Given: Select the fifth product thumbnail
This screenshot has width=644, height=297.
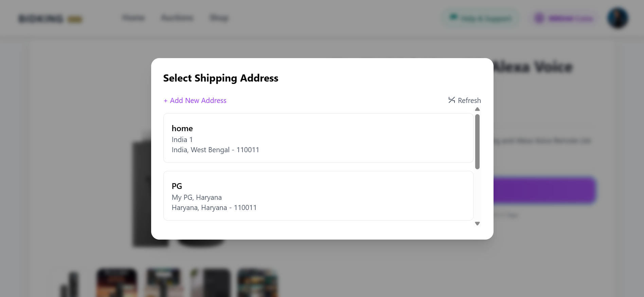Looking at the screenshot, I should click(x=257, y=283).
